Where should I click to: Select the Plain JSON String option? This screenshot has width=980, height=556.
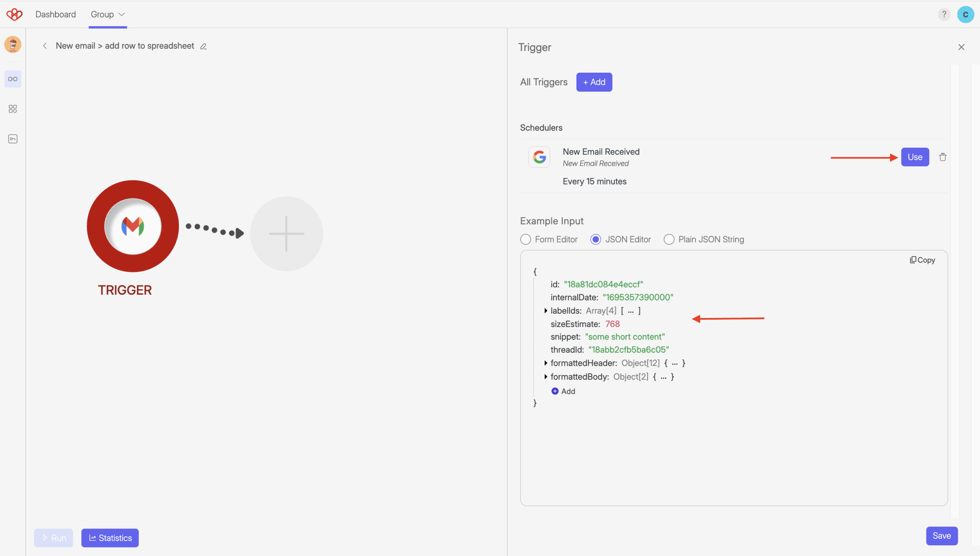(x=669, y=240)
